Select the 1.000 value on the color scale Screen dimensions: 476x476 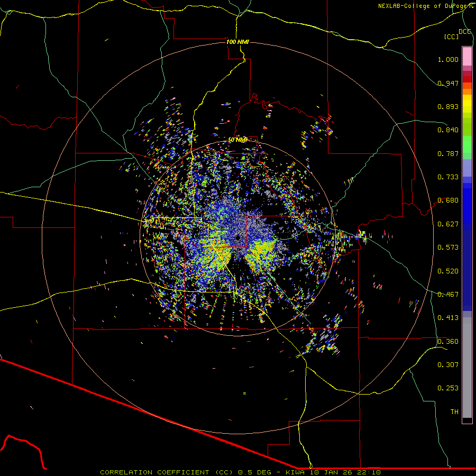click(x=448, y=59)
